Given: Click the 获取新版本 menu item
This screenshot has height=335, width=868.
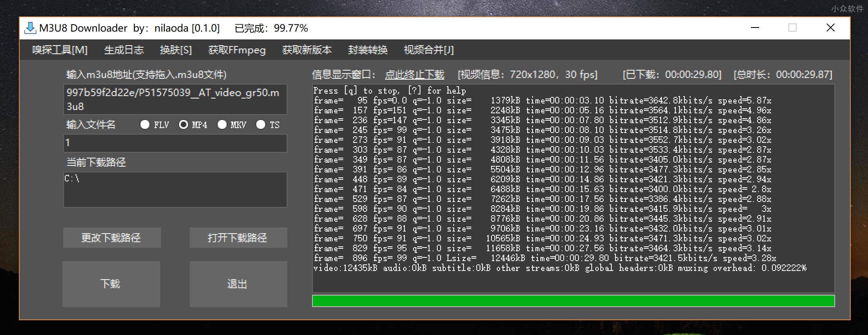Looking at the screenshot, I should (x=307, y=50).
